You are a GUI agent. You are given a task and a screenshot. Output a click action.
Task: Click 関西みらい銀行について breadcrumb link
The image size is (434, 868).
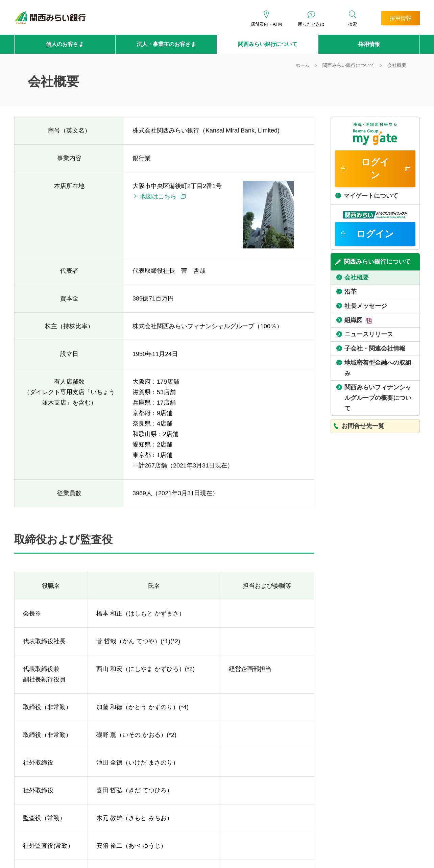[x=348, y=66]
